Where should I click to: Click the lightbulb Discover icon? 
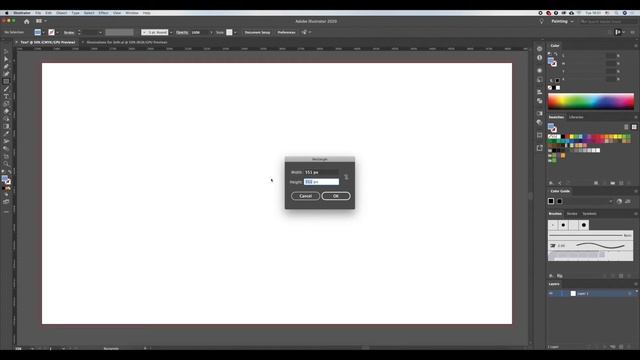point(541,21)
